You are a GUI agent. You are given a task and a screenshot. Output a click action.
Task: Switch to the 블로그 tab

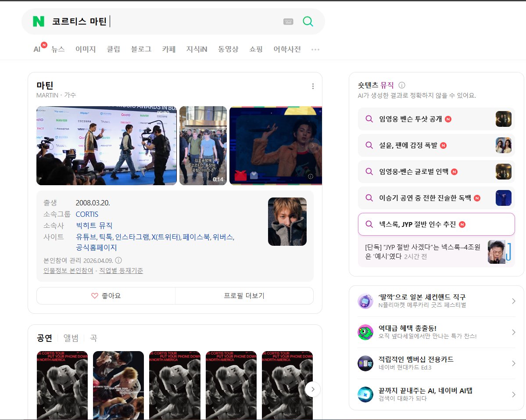141,49
